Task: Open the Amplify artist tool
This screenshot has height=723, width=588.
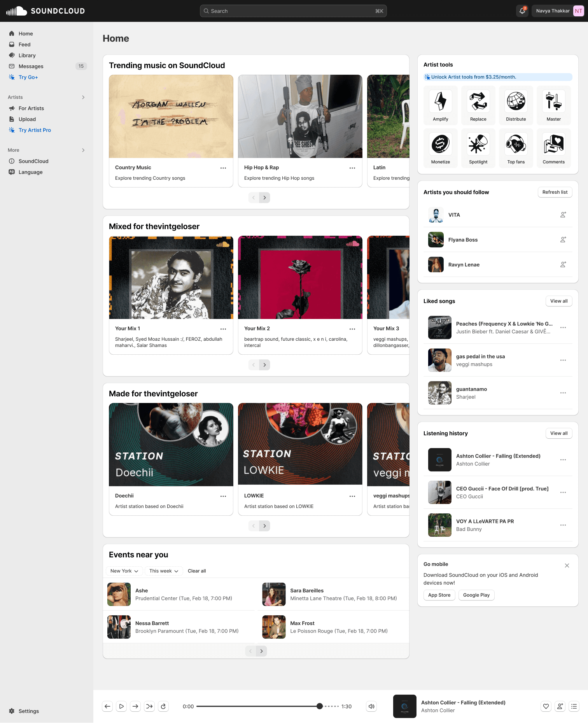Action: (x=440, y=105)
